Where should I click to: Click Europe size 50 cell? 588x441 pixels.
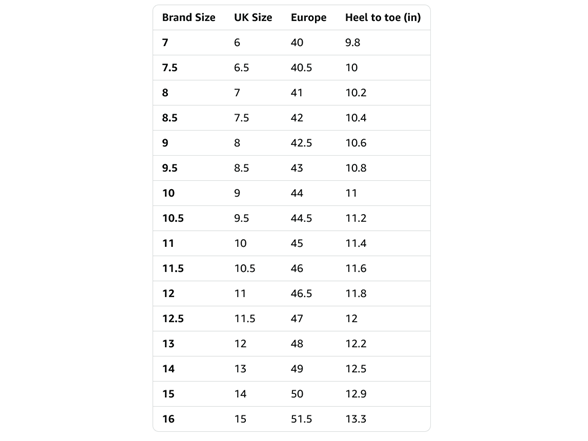[297, 394]
